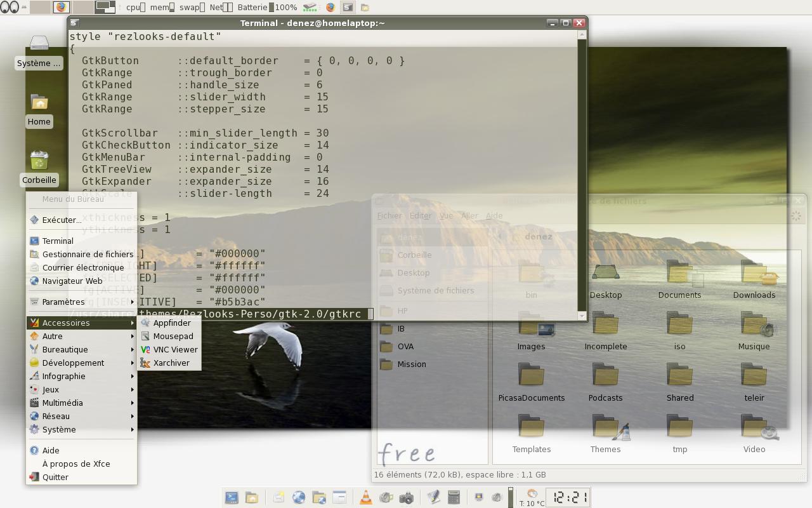
Task: Launch the VLC cone icon
Action: click(x=366, y=498)
